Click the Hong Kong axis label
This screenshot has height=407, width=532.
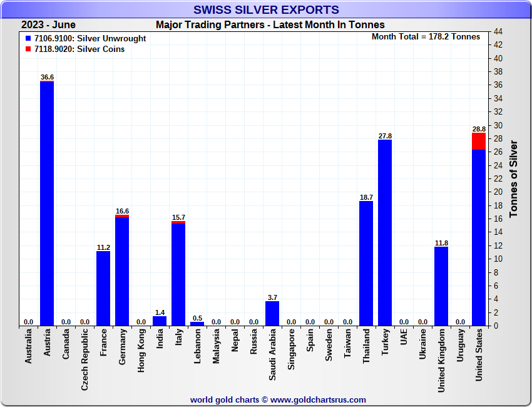point(141,350)
